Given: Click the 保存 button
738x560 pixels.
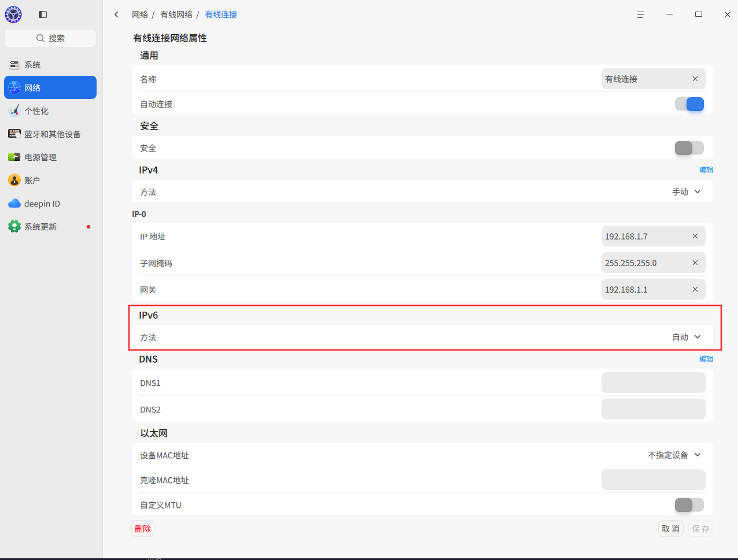Looking at the screenshot, I should click(x=701, y=529).
